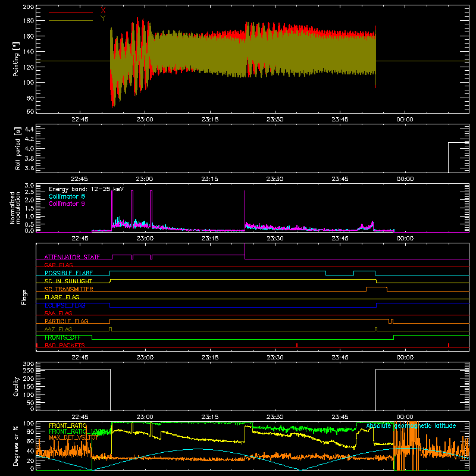Click the 'Pointing' y-axis title
Screen dimensions: 476x476
(16, 59)
